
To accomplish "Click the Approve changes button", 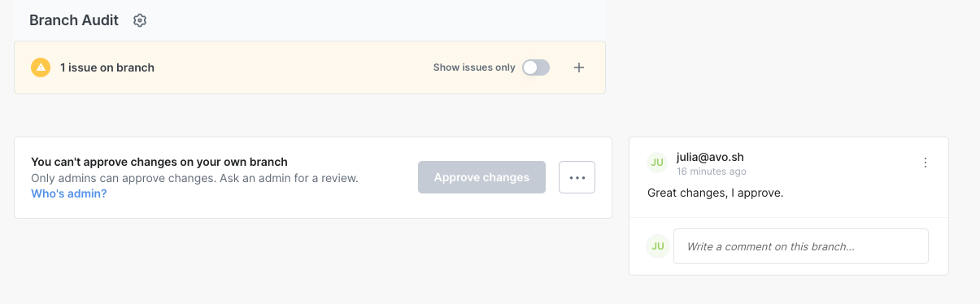I will click(481, 177).
